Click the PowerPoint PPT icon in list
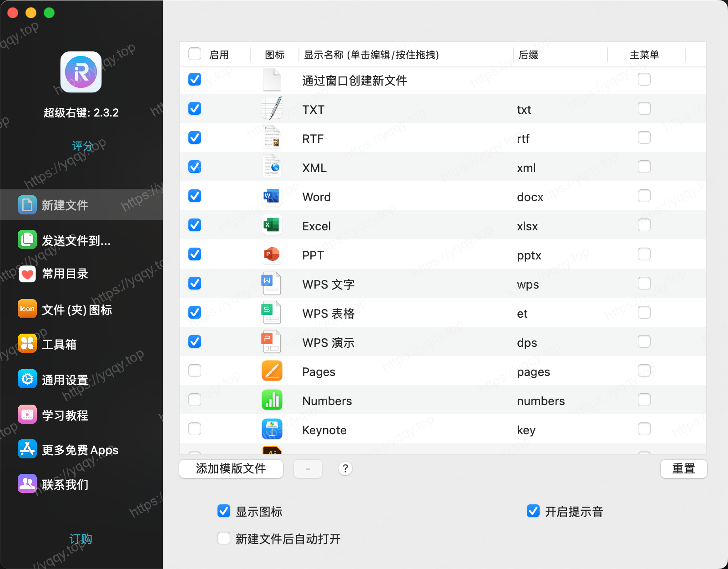728x569 pixels. [272, 254]
